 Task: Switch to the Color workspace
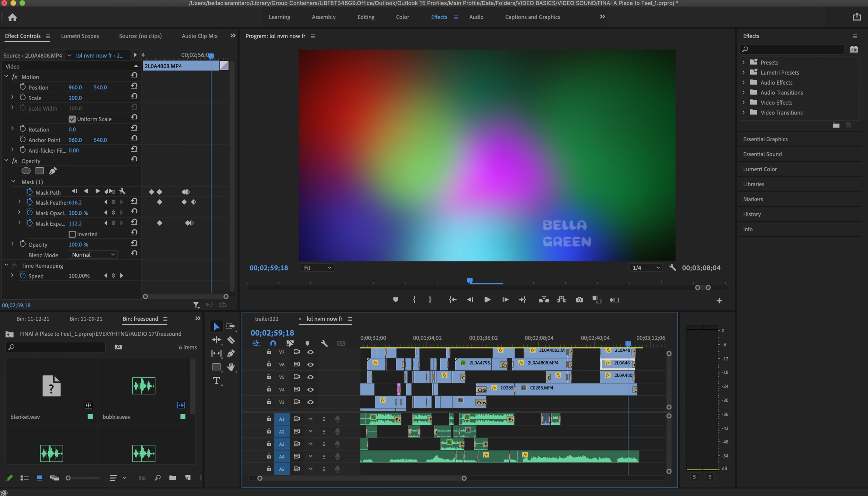pos(402,17)
